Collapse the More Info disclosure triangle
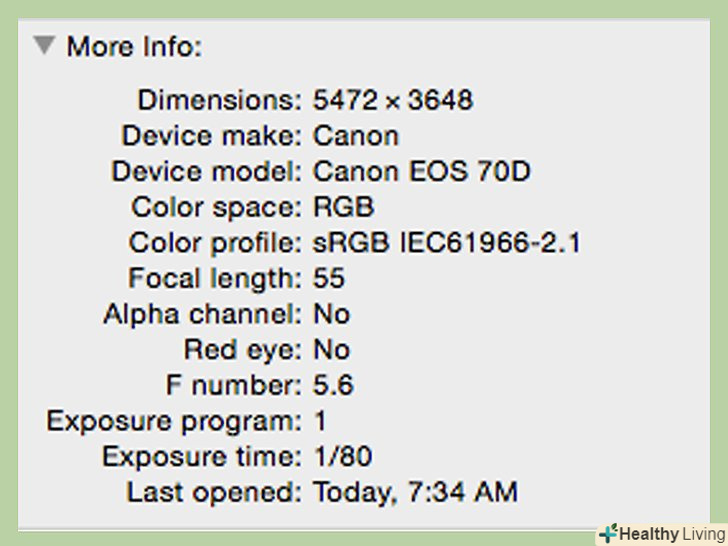728x546 pixels. pyautogui.click(x=44, y=46)
